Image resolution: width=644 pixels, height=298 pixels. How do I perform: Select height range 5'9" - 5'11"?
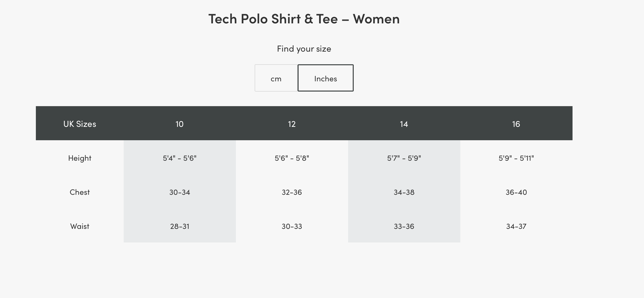(516, 158)
